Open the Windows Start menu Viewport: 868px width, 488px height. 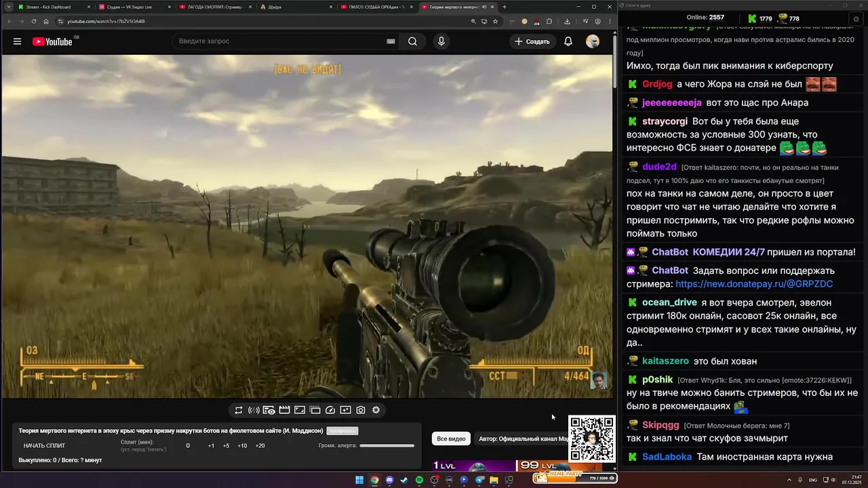pos(359,480)
